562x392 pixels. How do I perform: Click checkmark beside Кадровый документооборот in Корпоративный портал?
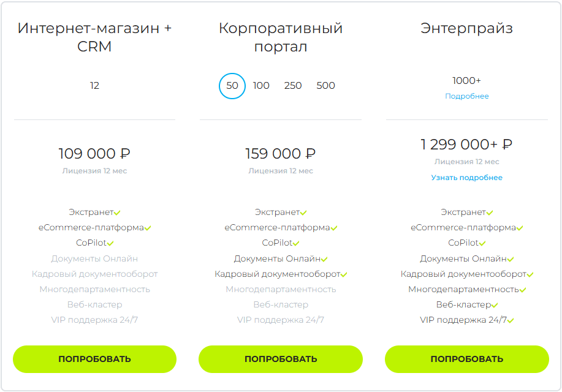click(344, 275)
